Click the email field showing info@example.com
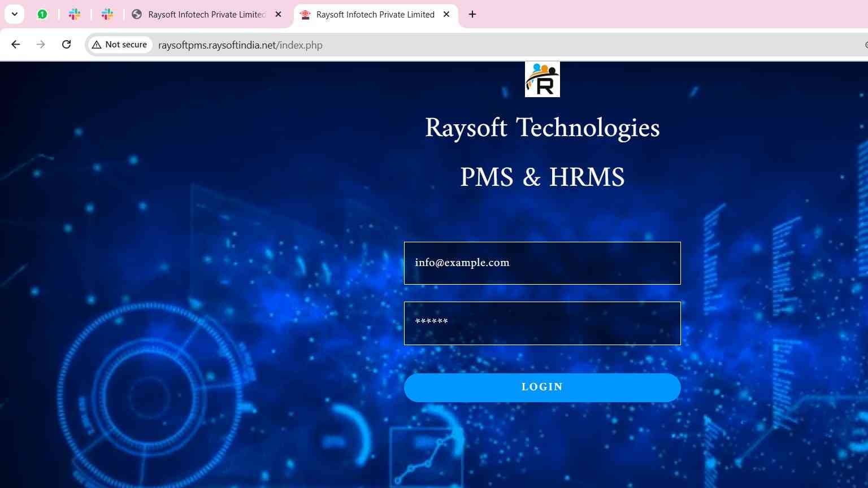The width and height of the screenshot is (868, 488). pos(542,263)
